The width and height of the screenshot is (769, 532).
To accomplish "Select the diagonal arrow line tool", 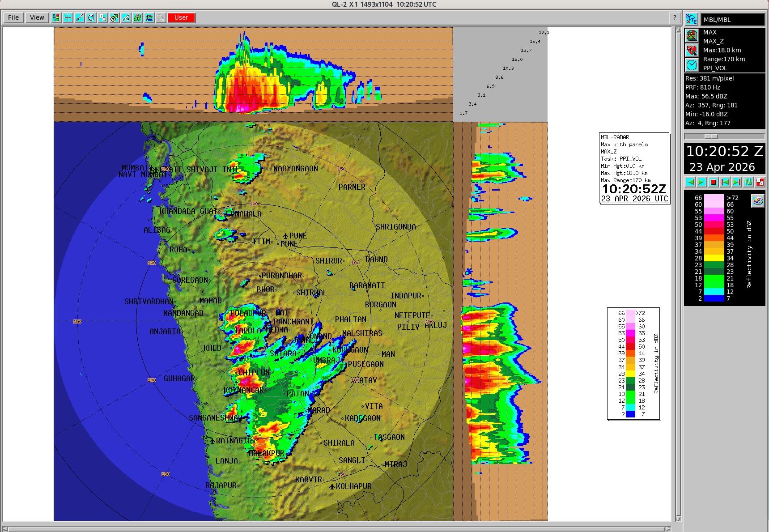I will [79, 17].
